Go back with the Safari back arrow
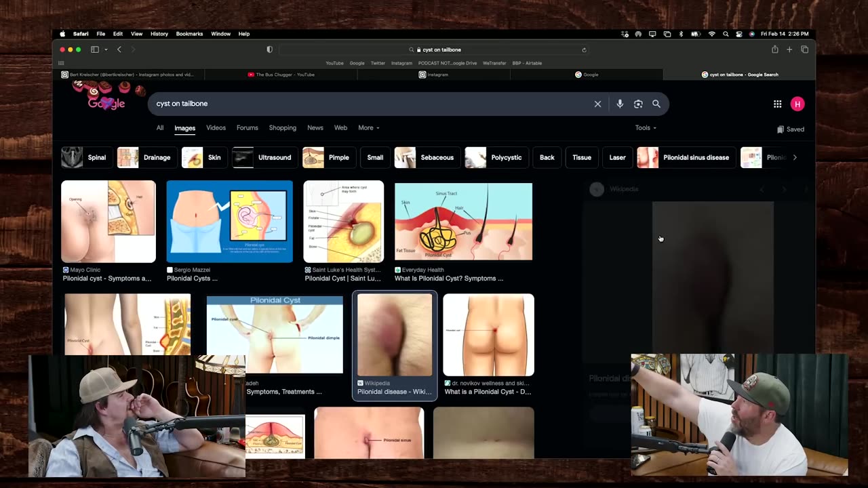Screen dimensions: 868x488 119,49
